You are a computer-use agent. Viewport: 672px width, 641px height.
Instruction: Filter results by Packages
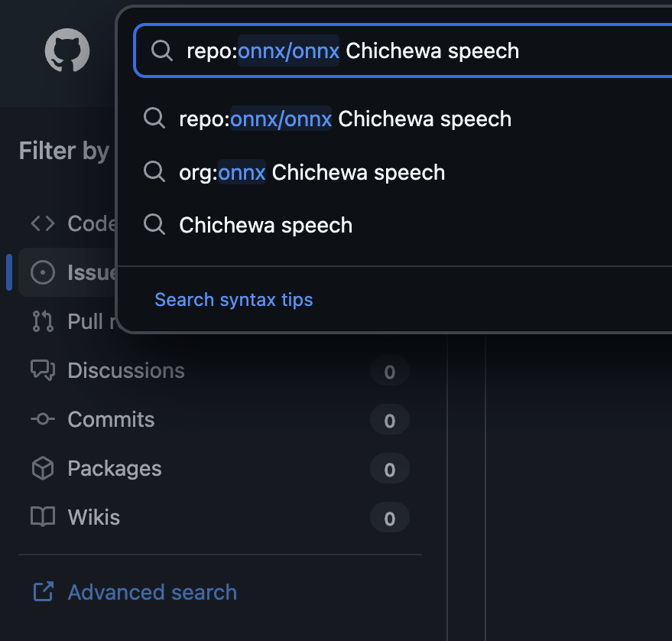tap(115, 468)
